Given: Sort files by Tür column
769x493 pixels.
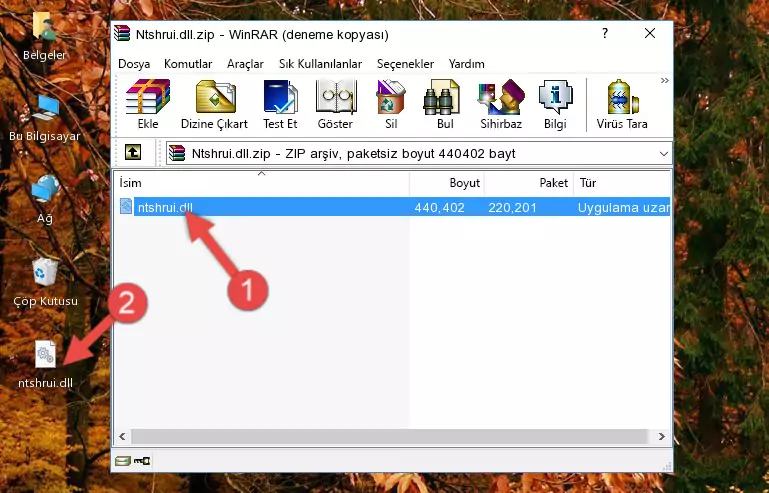Looking at the screenshot, I should pos(621,182).
